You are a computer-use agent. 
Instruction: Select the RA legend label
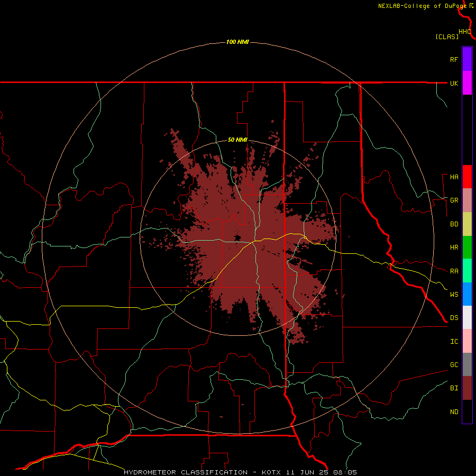[454, 271]
